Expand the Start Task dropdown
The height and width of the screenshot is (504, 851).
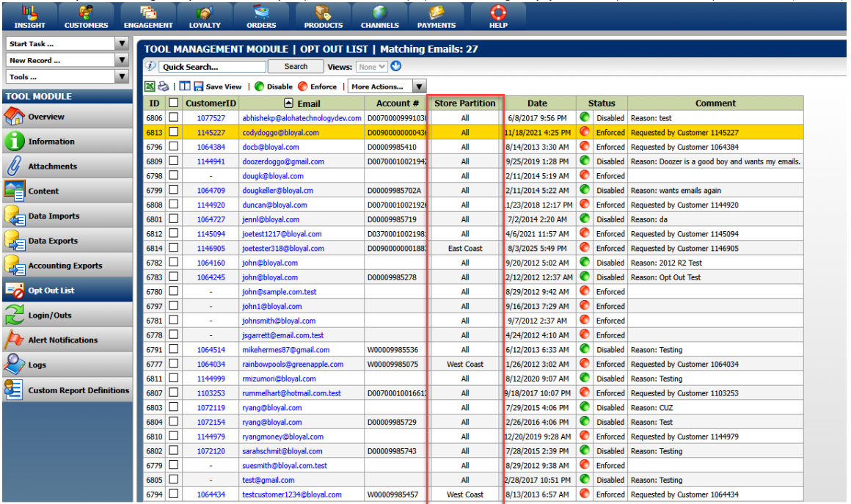coord(122,44)
